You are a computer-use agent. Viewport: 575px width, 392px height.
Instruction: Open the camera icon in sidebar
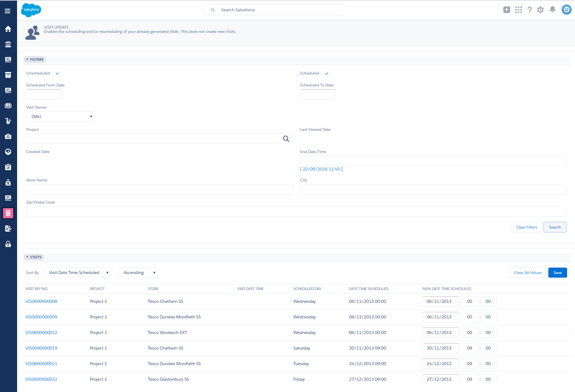[8, 136]
